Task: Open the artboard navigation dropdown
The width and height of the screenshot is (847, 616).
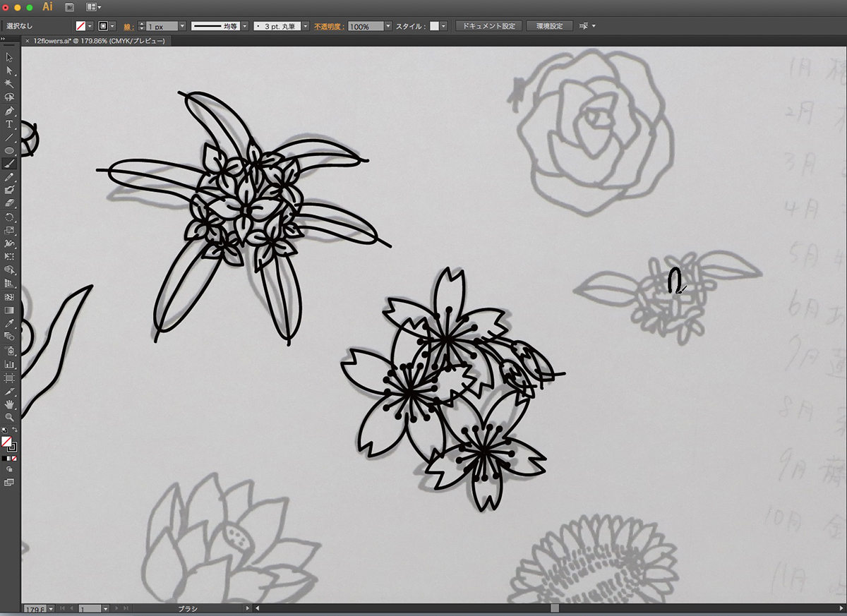Action: click(x=106, y=608)
